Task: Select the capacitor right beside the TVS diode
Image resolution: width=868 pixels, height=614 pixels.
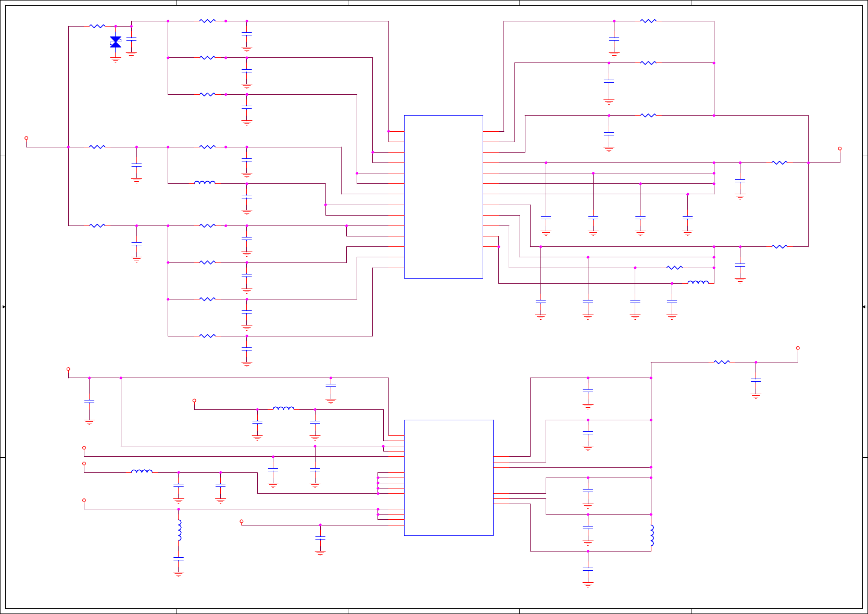Action: [131, 39]
